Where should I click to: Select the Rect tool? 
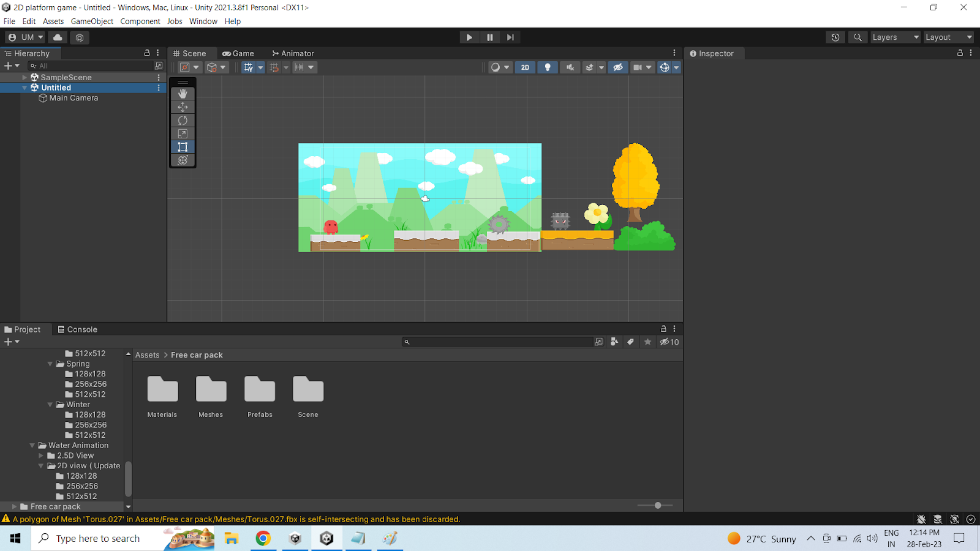tap(183, 147)
